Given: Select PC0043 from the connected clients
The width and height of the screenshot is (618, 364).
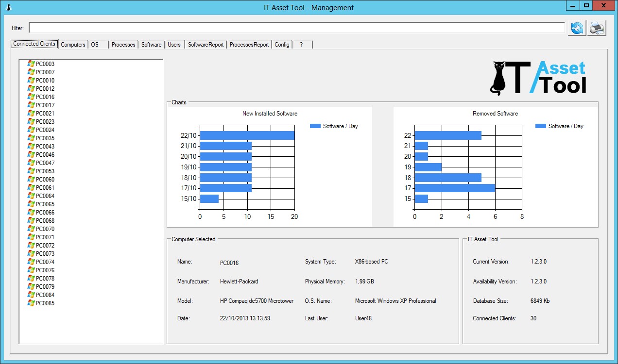Looking at the screenshot, I should [x=44, y=146].
